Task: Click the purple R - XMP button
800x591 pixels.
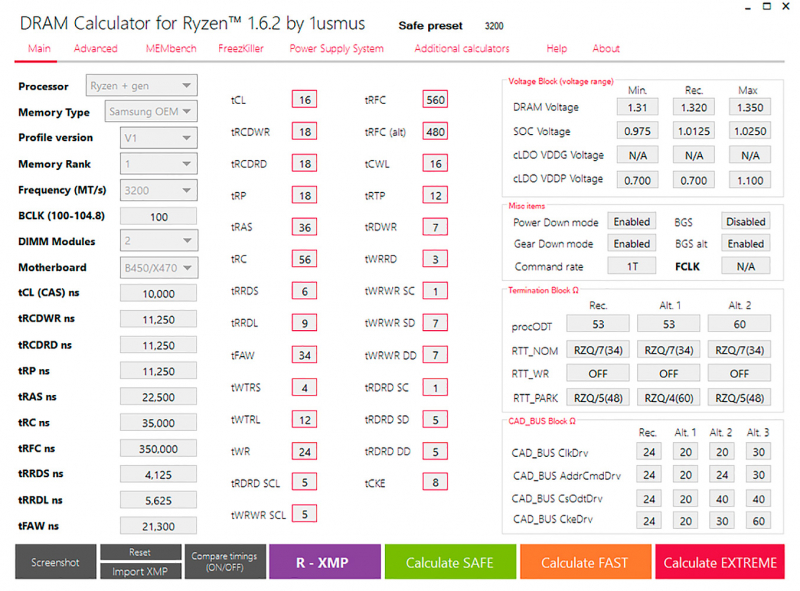Action: [324, 562]
